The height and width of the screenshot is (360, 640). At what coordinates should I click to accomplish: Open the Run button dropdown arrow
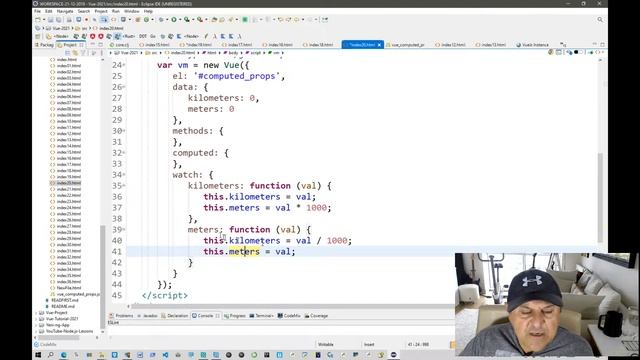[180, 20]
